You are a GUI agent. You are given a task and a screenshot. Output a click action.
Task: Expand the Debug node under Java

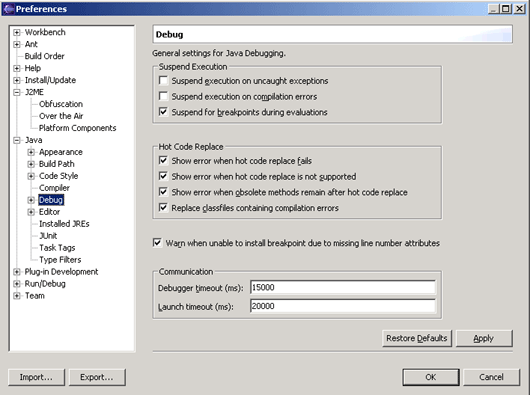[31, 200]
